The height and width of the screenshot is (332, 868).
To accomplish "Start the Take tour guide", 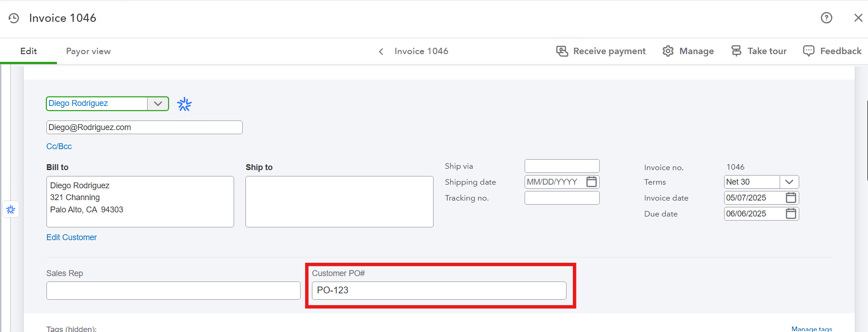I will tap(759, 51).
